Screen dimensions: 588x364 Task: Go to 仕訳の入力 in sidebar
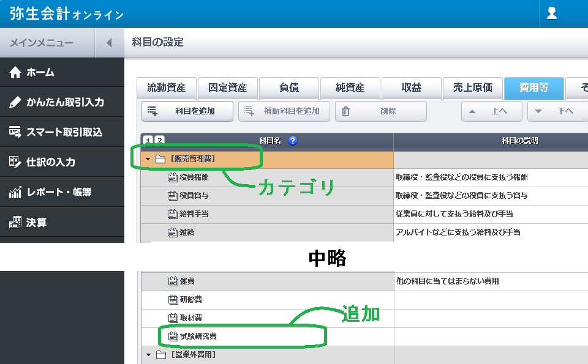tap(50, 162)
